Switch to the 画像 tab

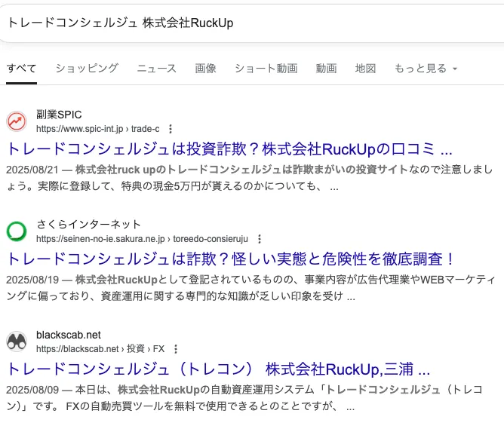[x=206, y=69]
